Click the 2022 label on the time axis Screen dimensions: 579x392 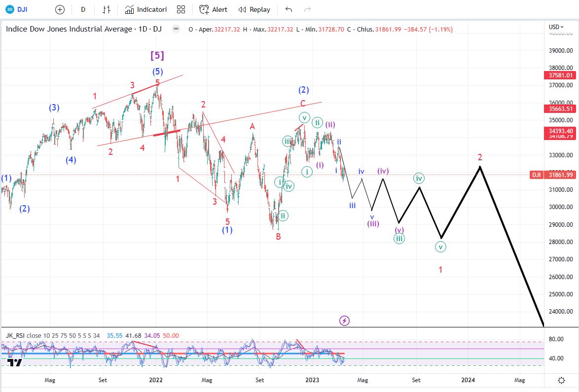tap(156, 380)
